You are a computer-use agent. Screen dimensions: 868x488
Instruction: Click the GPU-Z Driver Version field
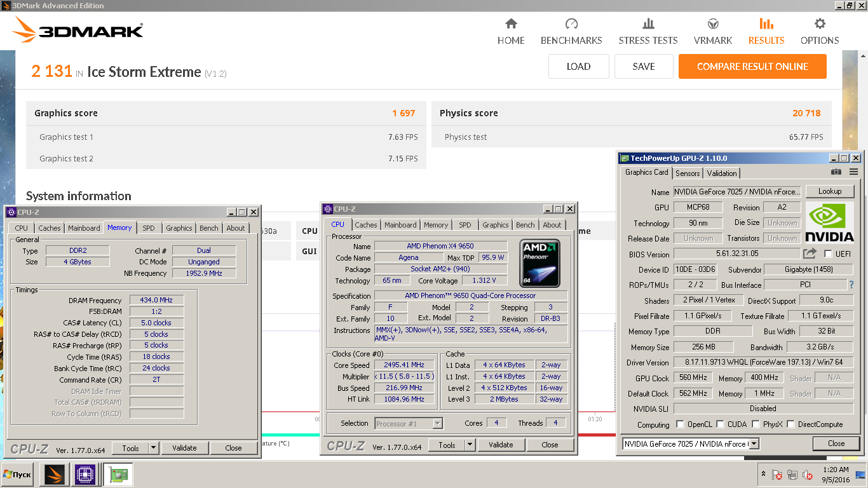(x=763, y=362)
